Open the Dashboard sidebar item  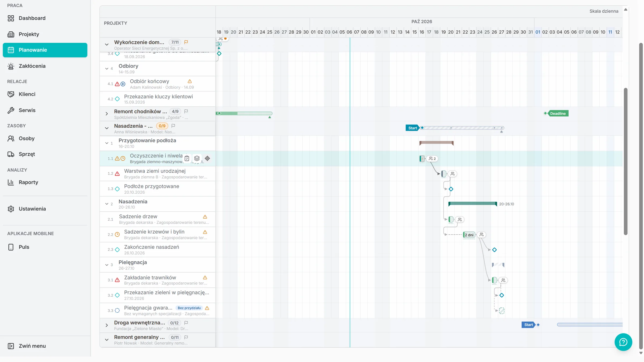pos(45,18)
